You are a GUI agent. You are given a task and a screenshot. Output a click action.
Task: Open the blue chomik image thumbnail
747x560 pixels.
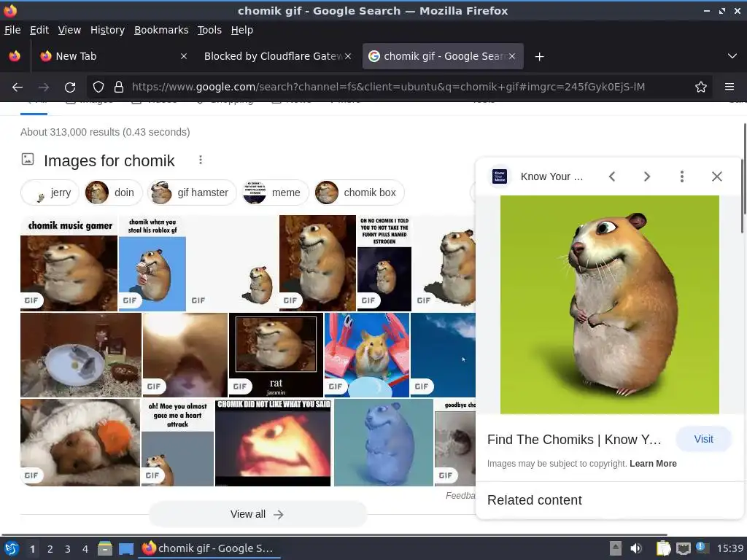click(x=384, y=443)
